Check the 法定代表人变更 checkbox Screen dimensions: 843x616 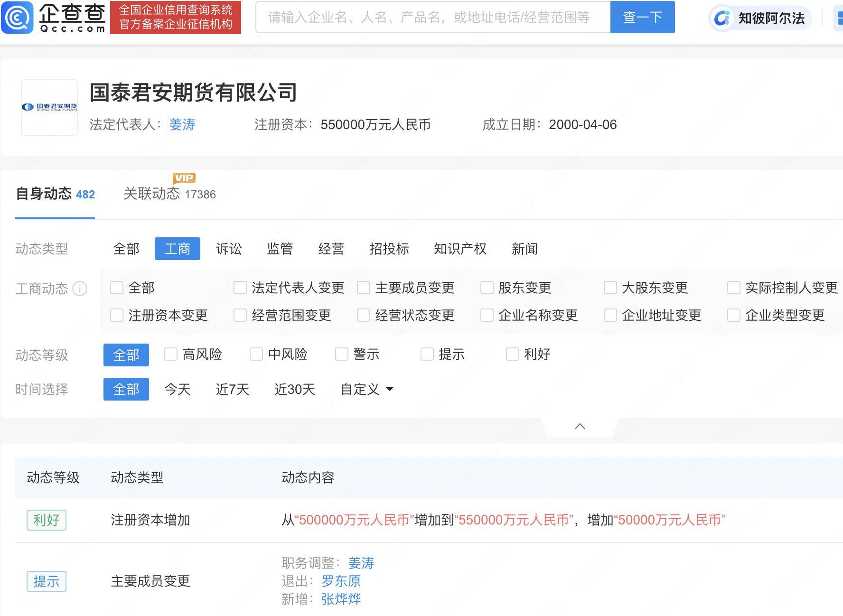[240, 288]
